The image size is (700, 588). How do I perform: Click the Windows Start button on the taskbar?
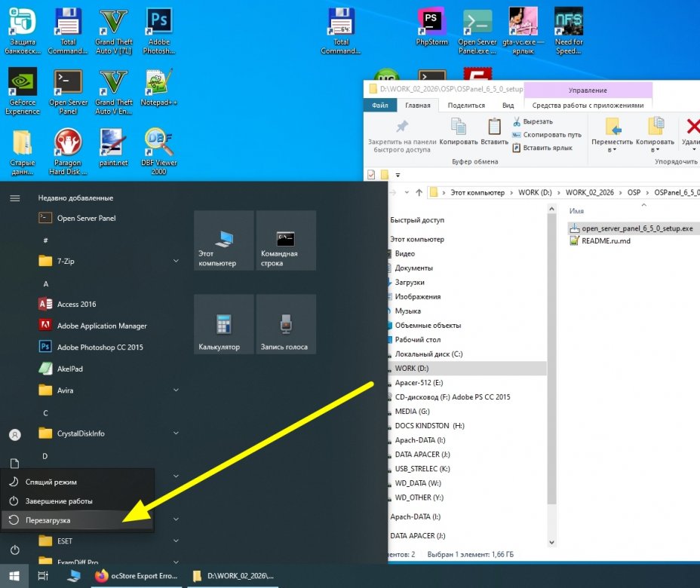[14, 576]
